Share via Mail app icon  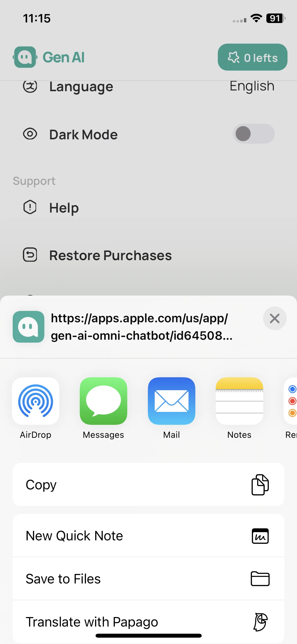[172, 401]
